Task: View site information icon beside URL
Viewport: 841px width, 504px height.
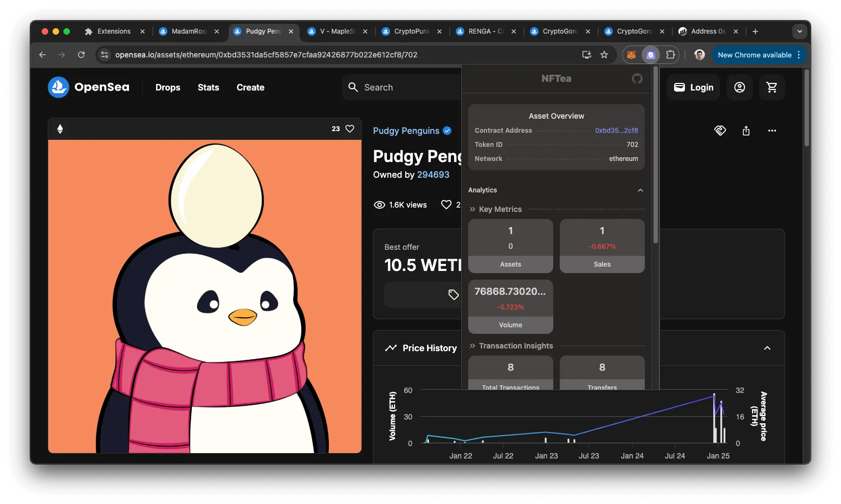Action: 105,55
